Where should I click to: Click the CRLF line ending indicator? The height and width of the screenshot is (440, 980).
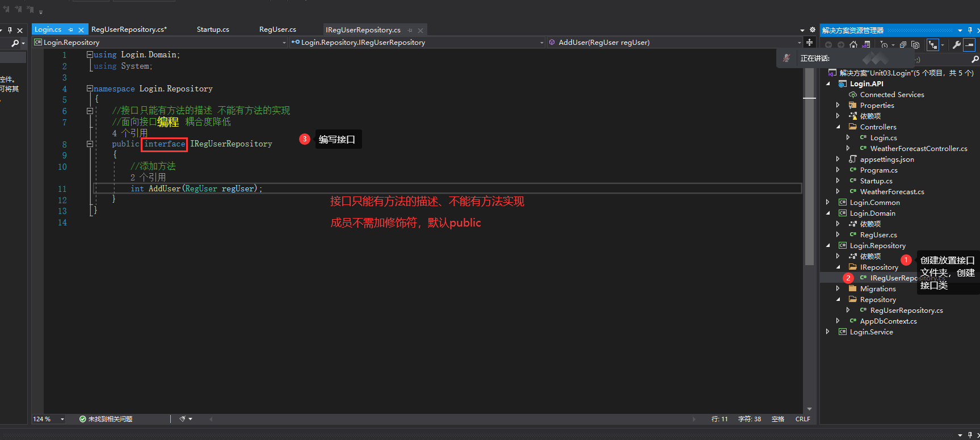click(802, 419)
